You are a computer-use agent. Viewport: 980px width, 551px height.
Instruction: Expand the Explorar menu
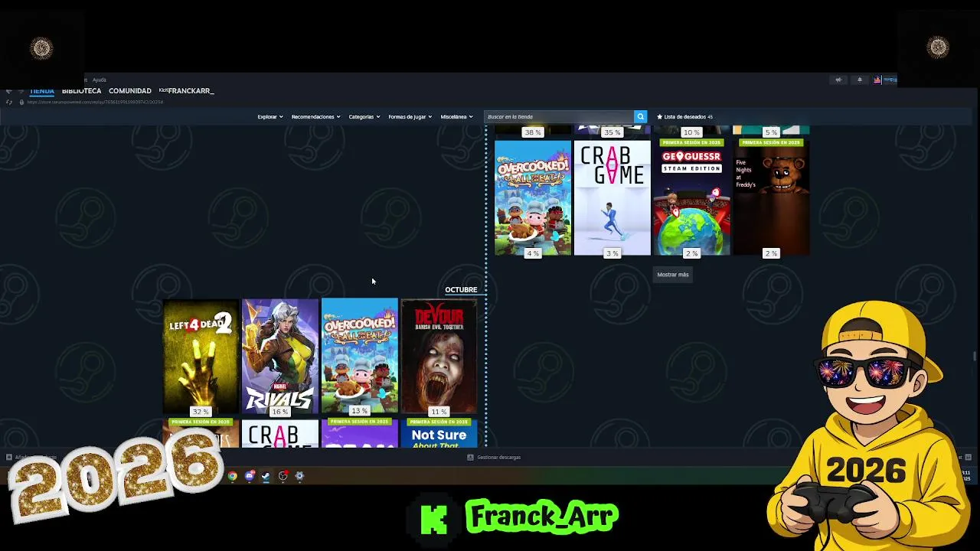point(270,117)
